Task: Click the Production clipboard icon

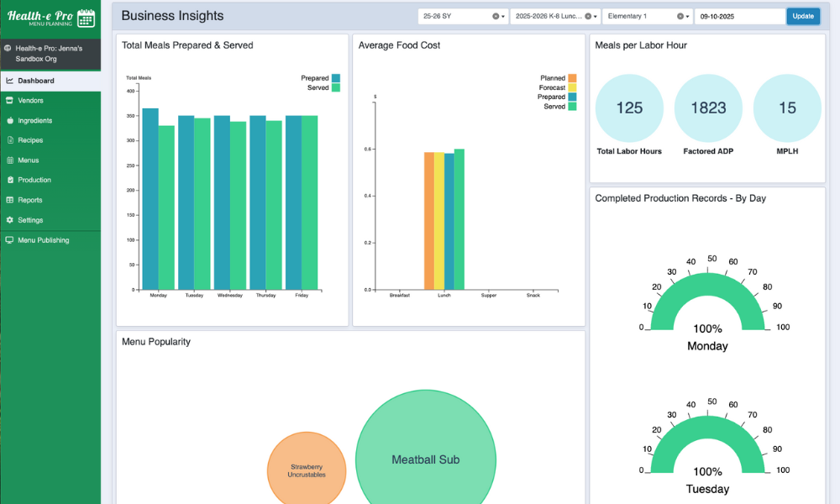Action: (9, 180)
